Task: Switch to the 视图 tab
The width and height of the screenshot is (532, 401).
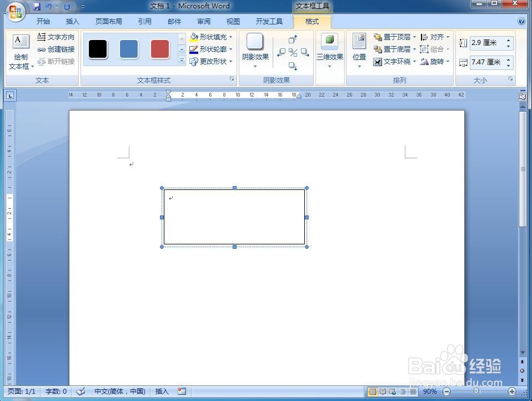Action: 233,21
